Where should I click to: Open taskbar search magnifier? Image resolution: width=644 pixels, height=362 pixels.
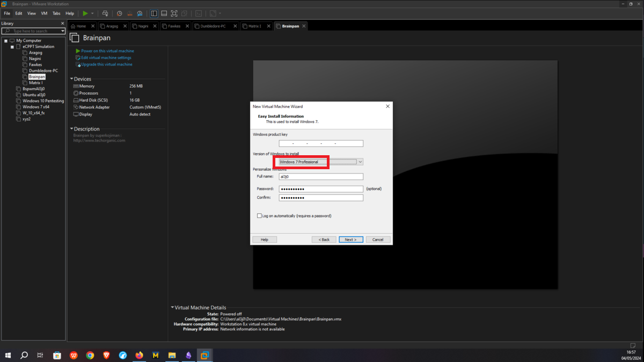[24, 355]
